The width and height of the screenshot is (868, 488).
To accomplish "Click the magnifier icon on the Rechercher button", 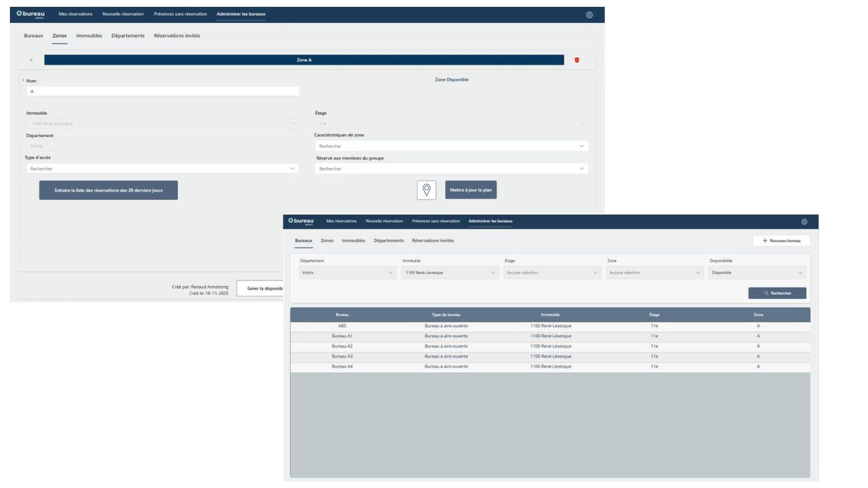I will [x=766, y=293].
